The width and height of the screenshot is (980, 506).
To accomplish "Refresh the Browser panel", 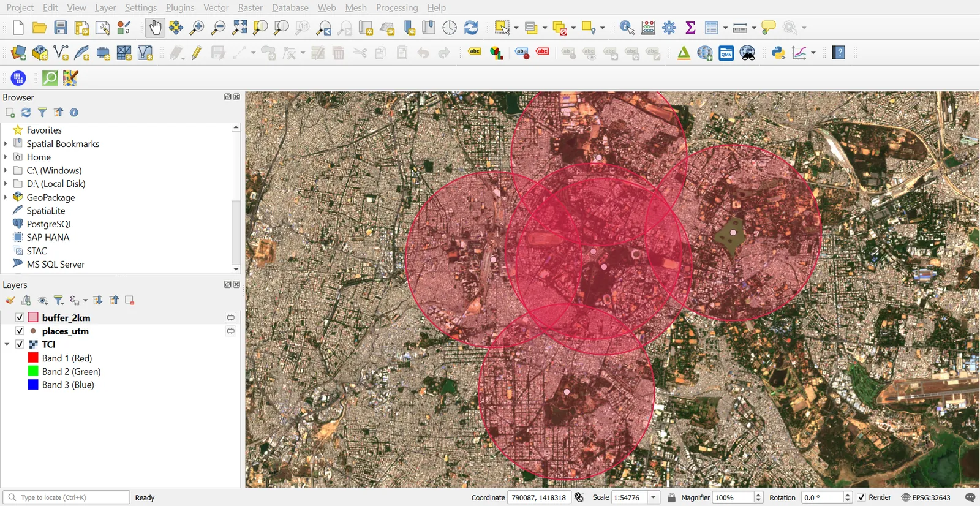I will coord(26,113).
